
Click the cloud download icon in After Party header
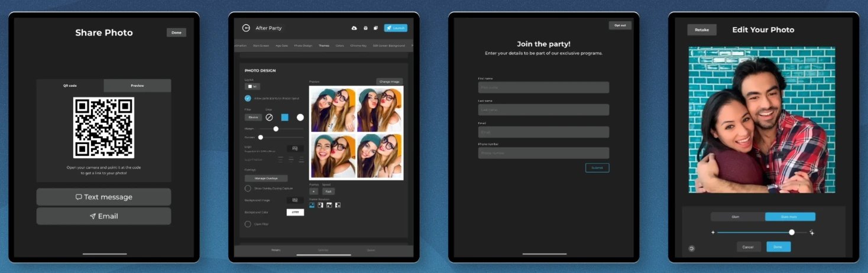pos(354,28)
